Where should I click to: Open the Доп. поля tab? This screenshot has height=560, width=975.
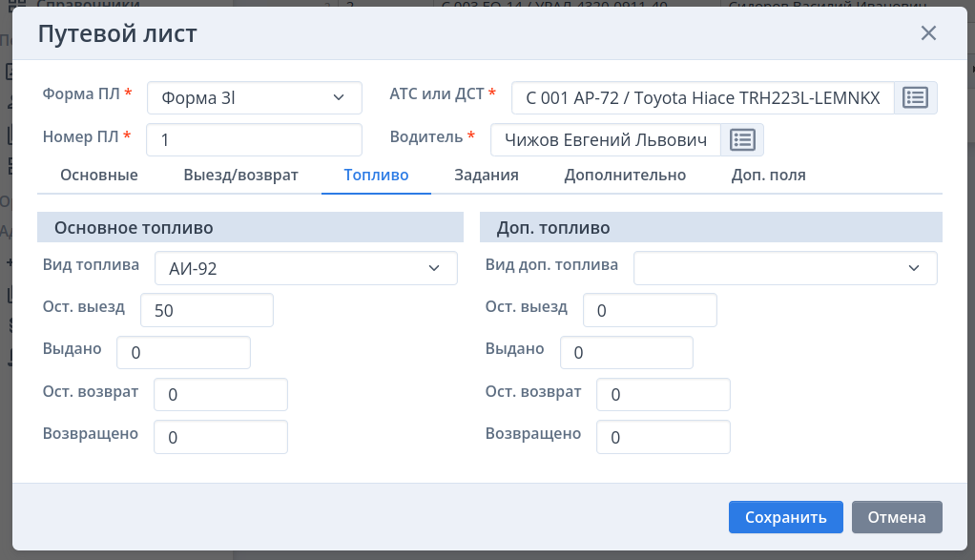click(768, 176)
